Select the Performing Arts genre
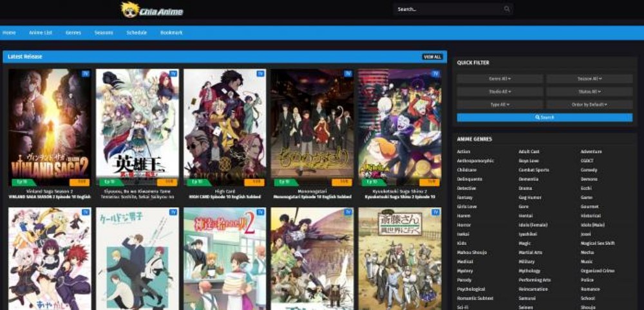The image size is (644, 310). pyautogui.click(x=535, y=280)
